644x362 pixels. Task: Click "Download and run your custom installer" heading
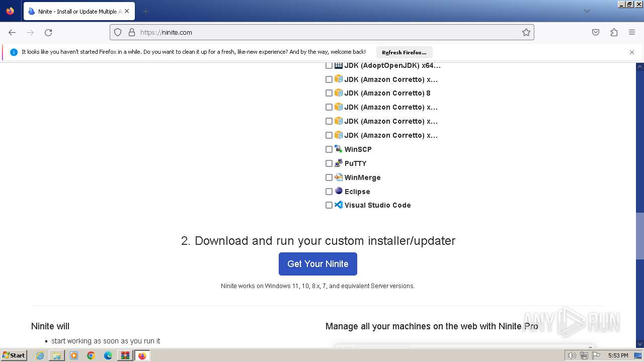[318, 241]
